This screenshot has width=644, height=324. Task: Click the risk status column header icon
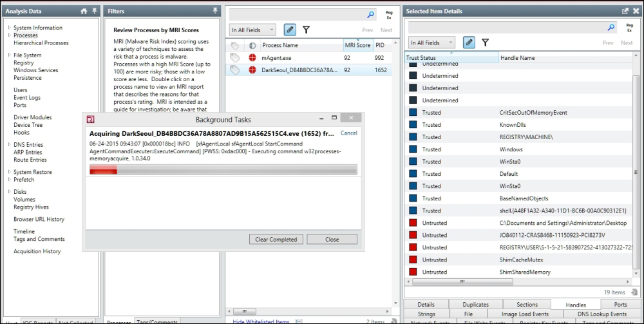(252, 45)
